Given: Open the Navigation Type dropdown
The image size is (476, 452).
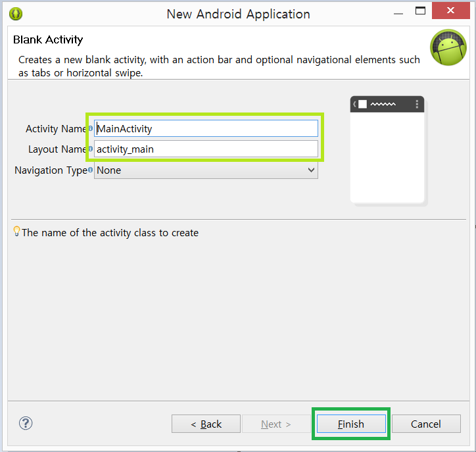Looking at the screenshot, I should (x=206, y=170).
